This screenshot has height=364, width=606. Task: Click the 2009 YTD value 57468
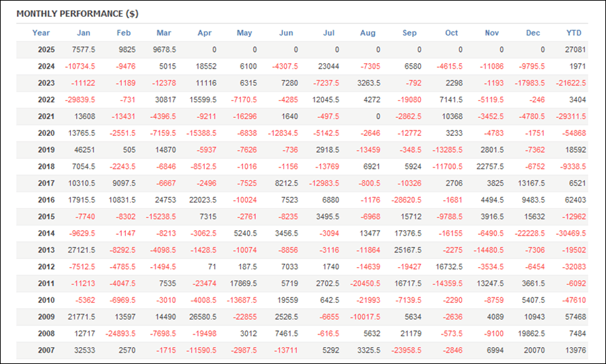pyautogui.click(x=576, y=316)
